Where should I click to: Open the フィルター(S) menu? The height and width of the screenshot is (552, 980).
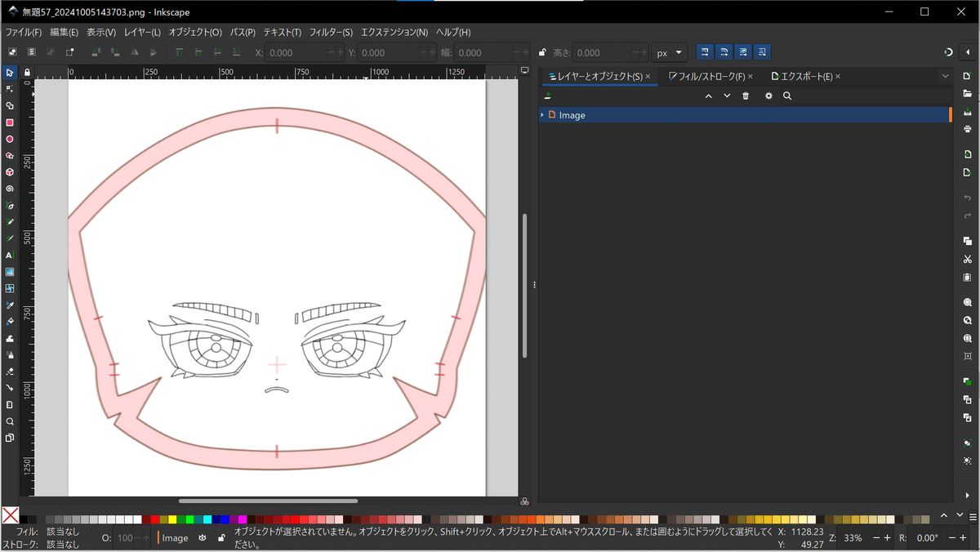[331, 32]
